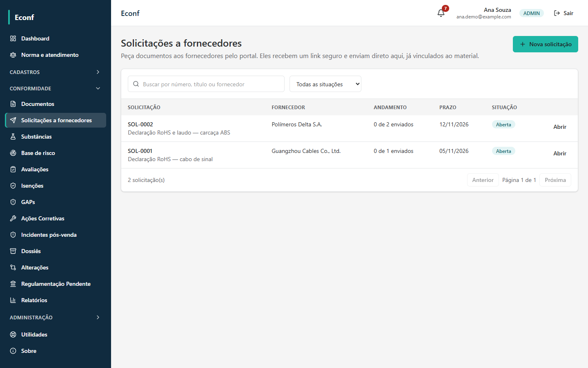
Task: Click the ADMIN role badge
Action: (532, 13)
